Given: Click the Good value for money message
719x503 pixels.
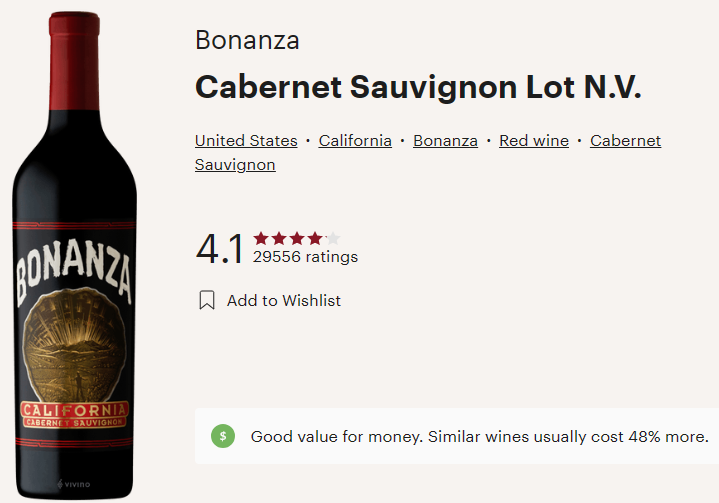Looking at the screenshot, I should click(x=479, y=436).
